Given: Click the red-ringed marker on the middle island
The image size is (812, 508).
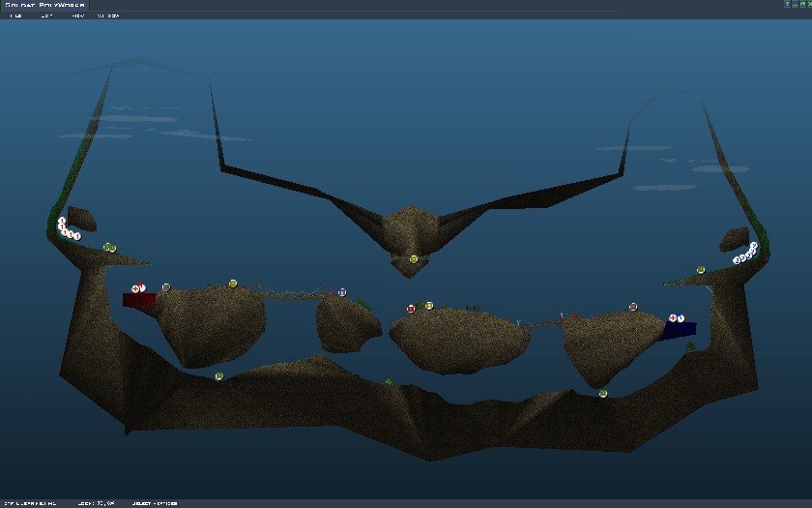Looking at the screenshot, I should [411, 309].
